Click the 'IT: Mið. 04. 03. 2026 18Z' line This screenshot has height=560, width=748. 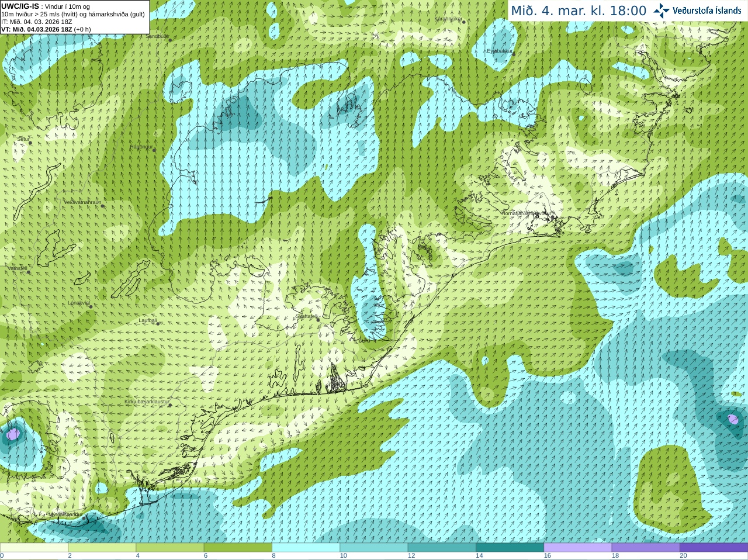tap(37, 22)
